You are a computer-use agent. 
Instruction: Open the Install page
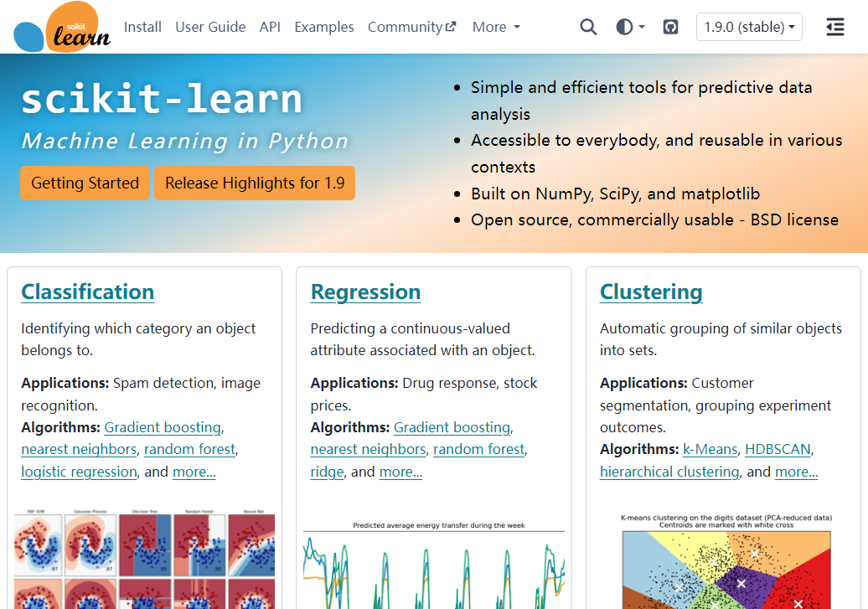click(x=142, y=27)
